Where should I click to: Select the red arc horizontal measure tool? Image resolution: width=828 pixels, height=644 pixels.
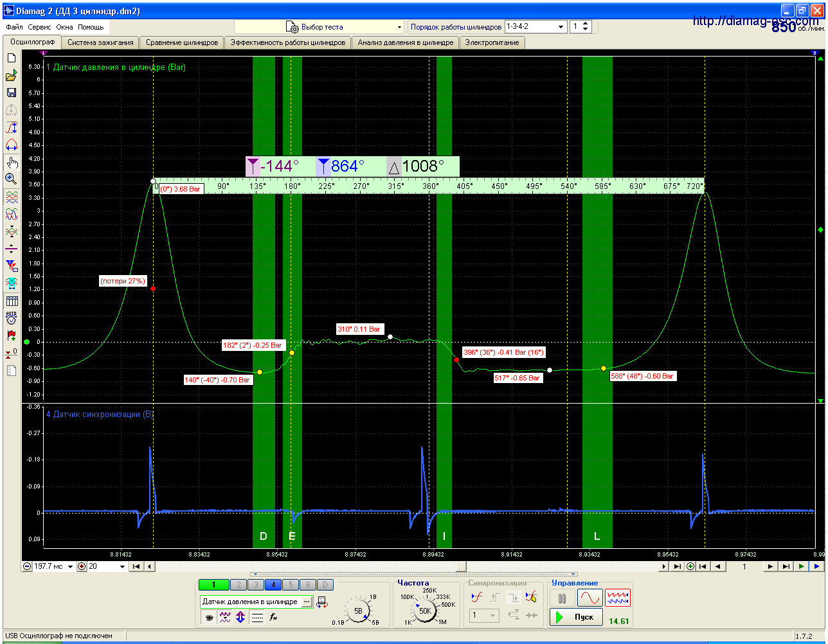[11, 145]
